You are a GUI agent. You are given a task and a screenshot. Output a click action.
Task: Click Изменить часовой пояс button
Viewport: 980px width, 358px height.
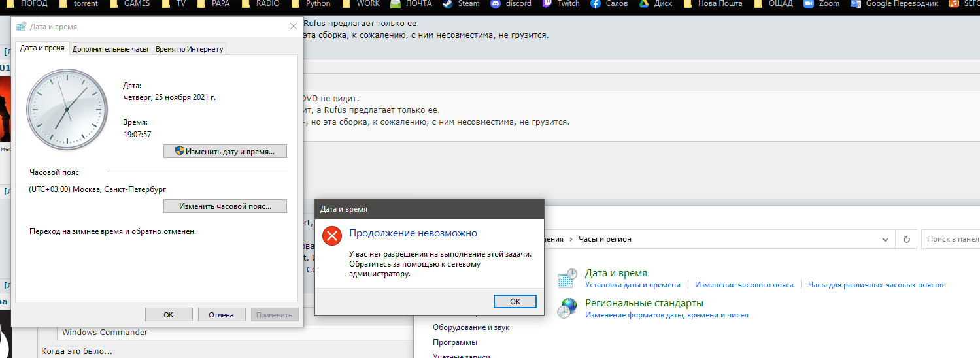point(225,206)
